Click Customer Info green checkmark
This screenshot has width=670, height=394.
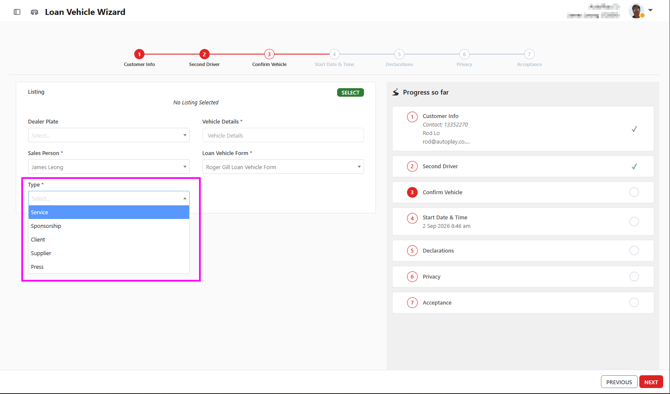point(634,129)
